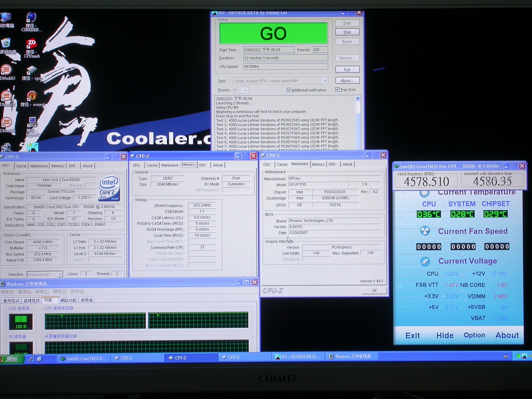Click the Current Voltage icon

coord(425,261)
